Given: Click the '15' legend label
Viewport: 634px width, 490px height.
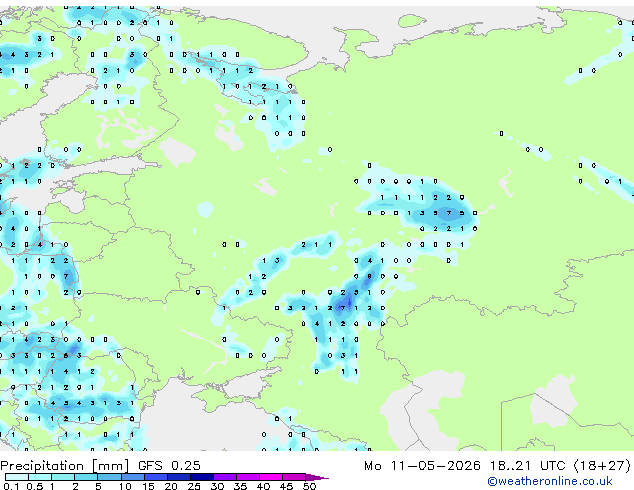Looking at the screenshot, I should coord(148,486).
